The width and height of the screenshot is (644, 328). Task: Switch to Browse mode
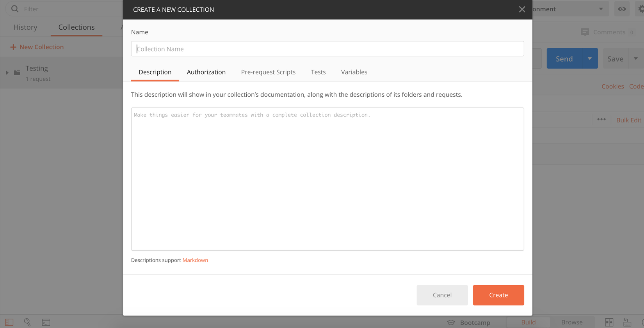coord(572,322)
